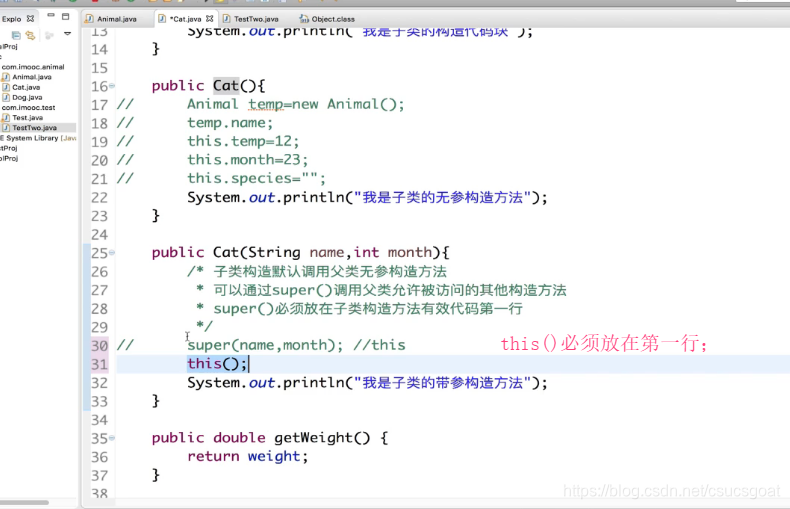Click line number 30 in the gutter
Viewport: 790px width, 509px height.
coord(99,346)
